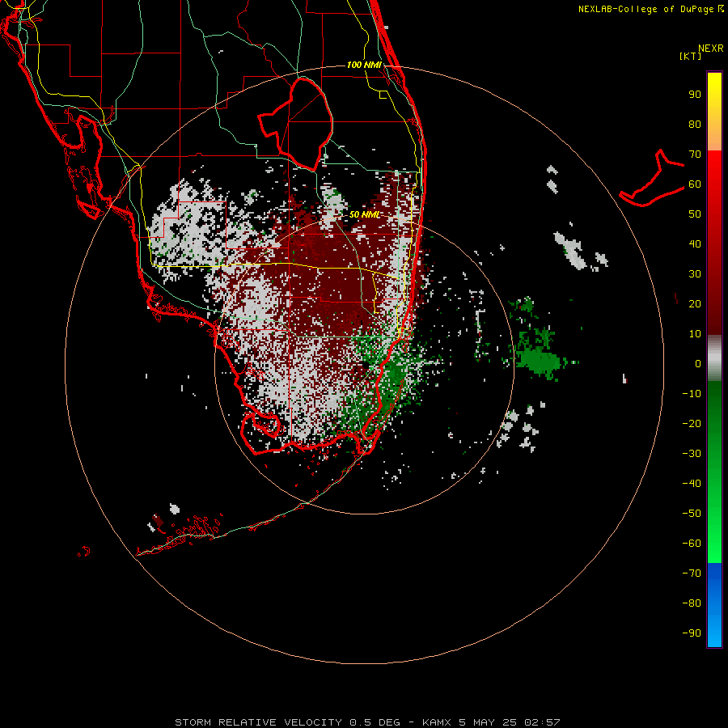Click the 50 NMI range ring label

point(365,214)
